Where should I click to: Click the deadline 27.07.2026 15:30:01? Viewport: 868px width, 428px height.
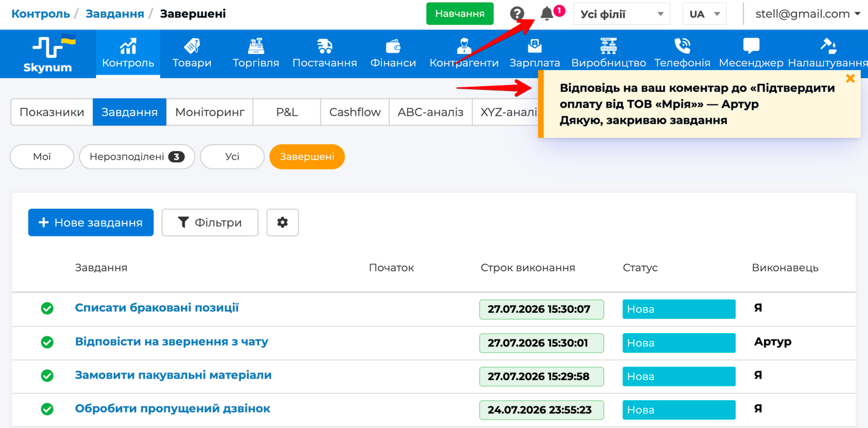point(542,343)
